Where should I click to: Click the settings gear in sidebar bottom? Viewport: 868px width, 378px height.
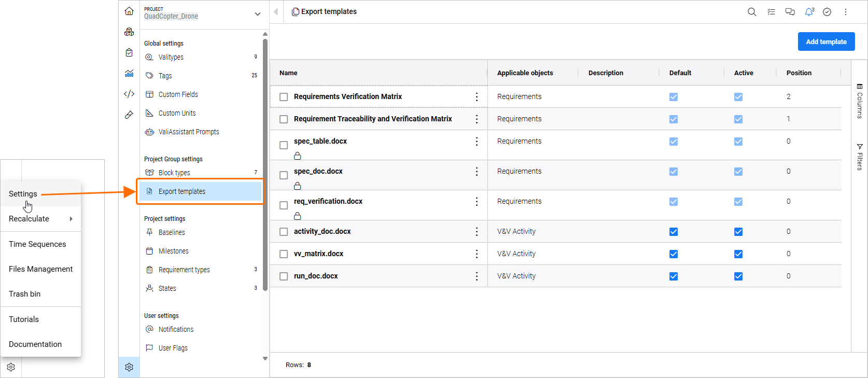(x=129, y=367)
